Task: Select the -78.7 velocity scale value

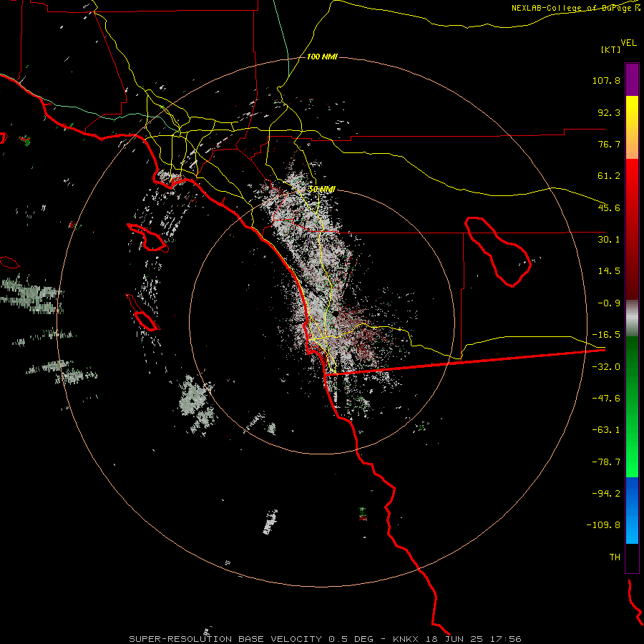Action: [x=606, y=462]
